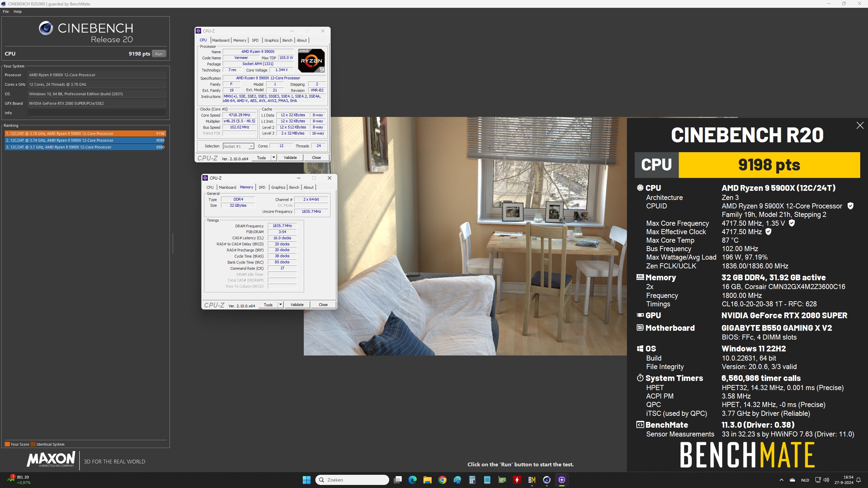Open Windows Start menu
Viewport: 868px width, 488px height.
[307, 480]
